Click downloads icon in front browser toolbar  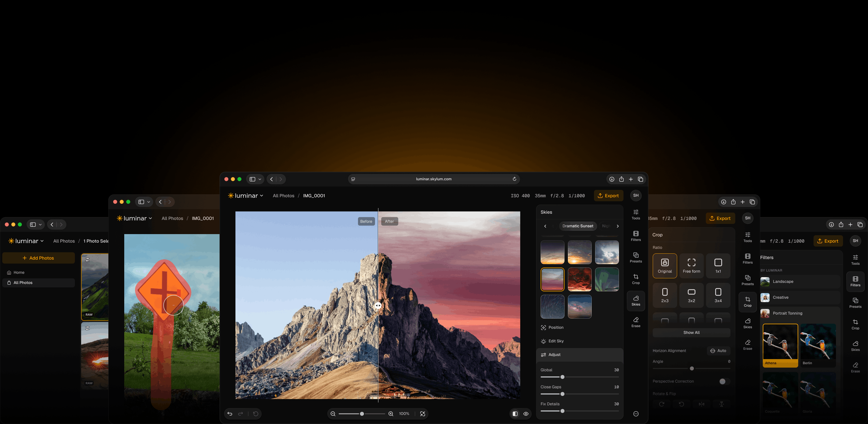612,179
